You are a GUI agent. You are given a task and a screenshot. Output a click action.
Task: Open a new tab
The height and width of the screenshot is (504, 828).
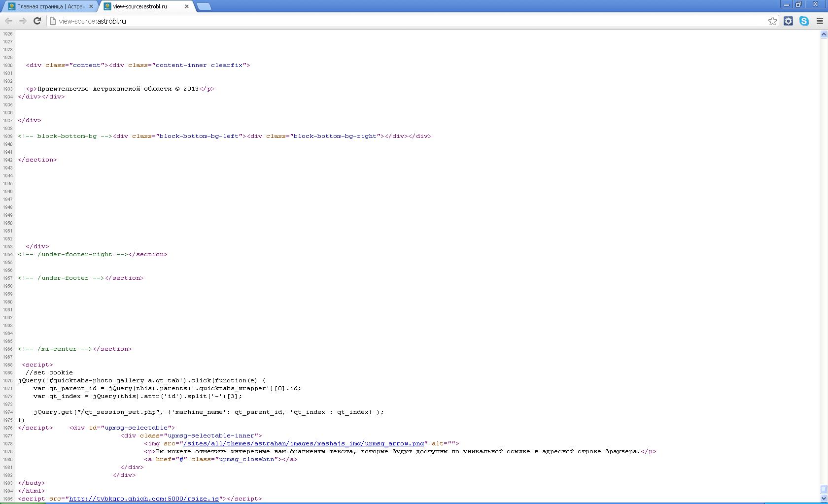(x=204, y=6)
